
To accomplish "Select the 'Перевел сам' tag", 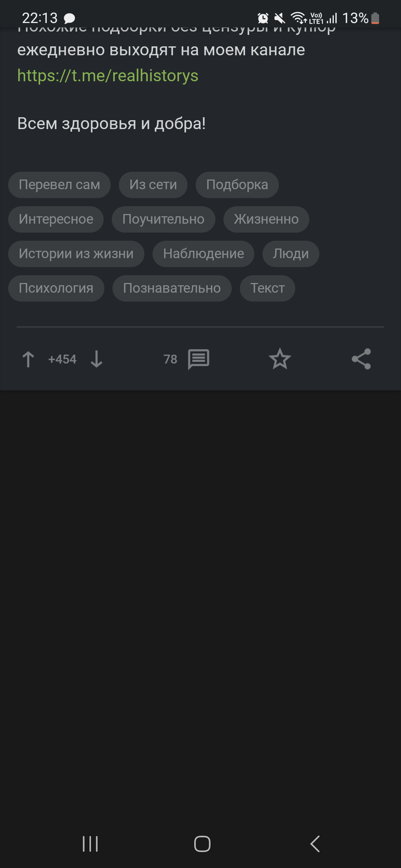I will pos(59,185).
